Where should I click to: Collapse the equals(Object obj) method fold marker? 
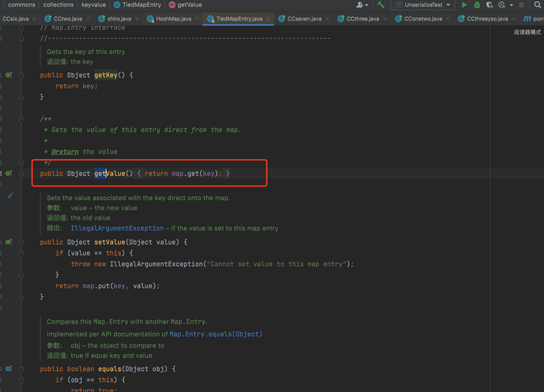point(21,369)
